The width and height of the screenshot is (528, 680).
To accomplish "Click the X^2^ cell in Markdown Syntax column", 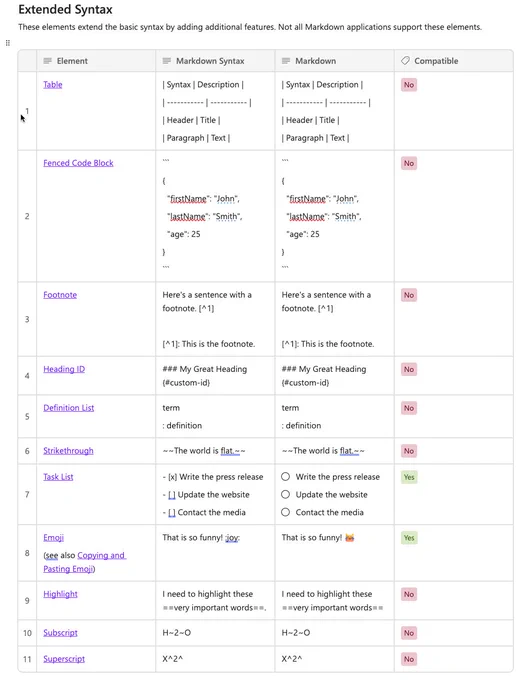I will [215, 659].
